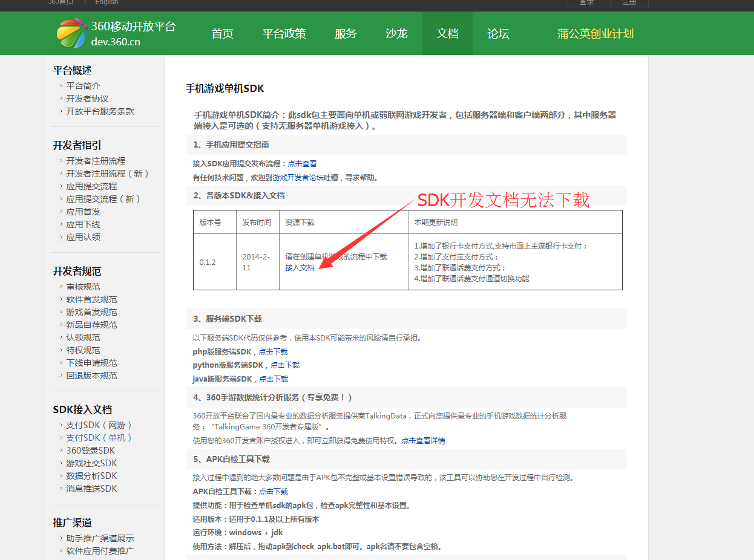Open the 论坛 navigation tab
754x560 pixels.
pyautogui.click(x=499, y=33)
